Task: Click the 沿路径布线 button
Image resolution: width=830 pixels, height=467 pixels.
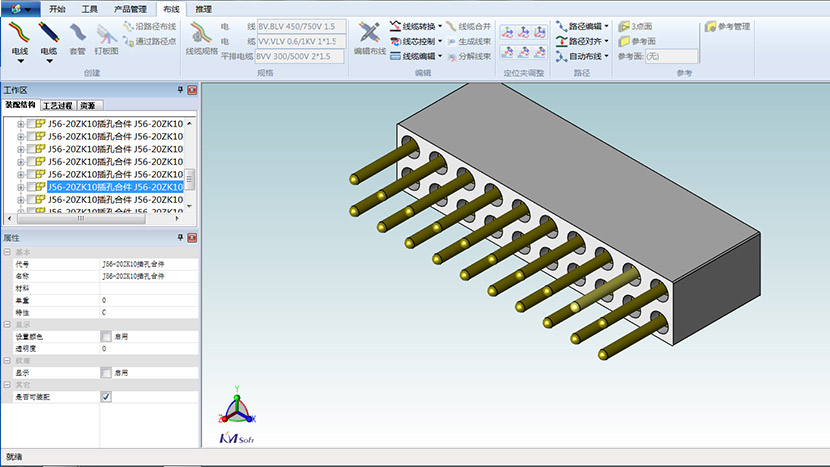Action: (148, 26)
